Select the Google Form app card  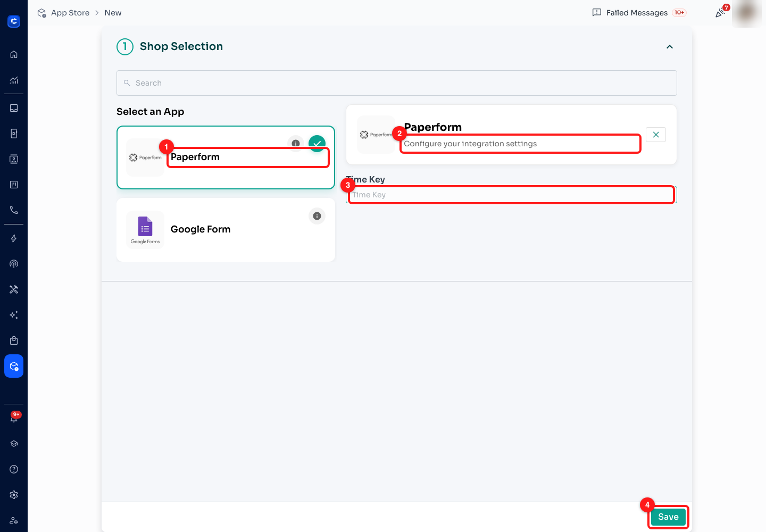point(226,230)
